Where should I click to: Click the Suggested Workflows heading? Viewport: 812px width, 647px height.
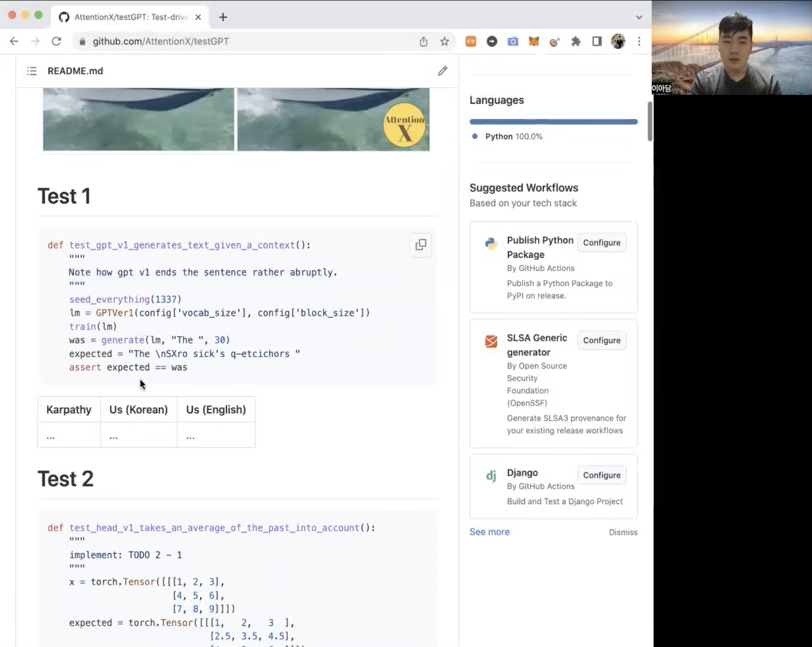[524, 188]
